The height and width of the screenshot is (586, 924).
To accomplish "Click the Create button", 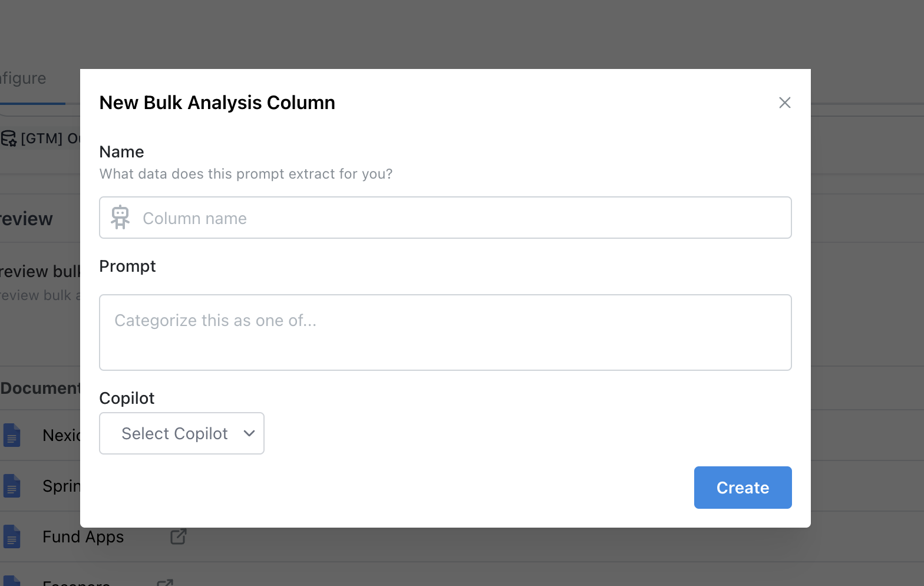I will [742, 488].
